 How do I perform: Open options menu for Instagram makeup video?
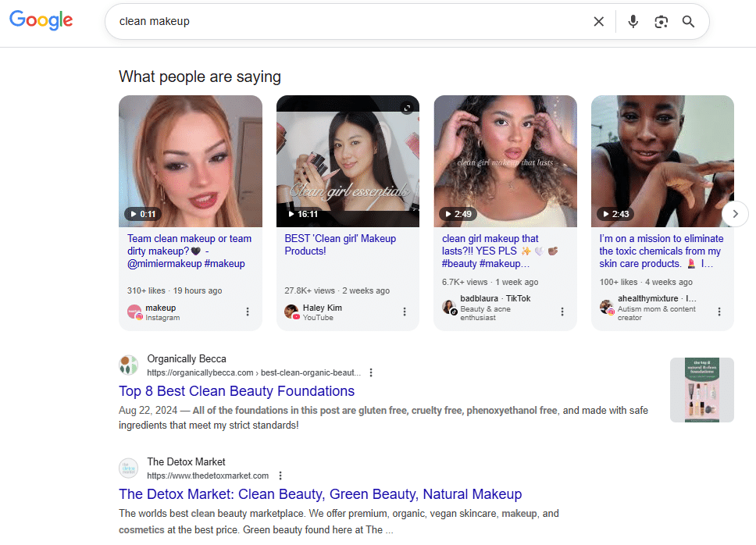pos(248,312)
